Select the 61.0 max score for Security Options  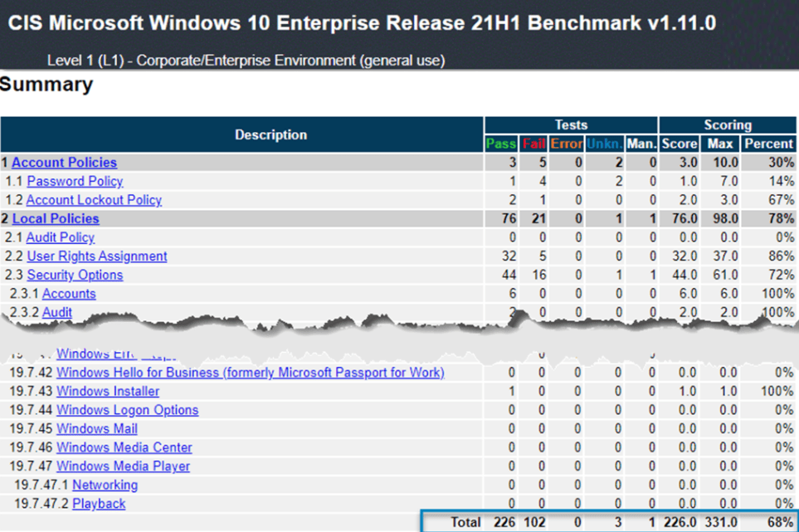click(x=726, y=276)
